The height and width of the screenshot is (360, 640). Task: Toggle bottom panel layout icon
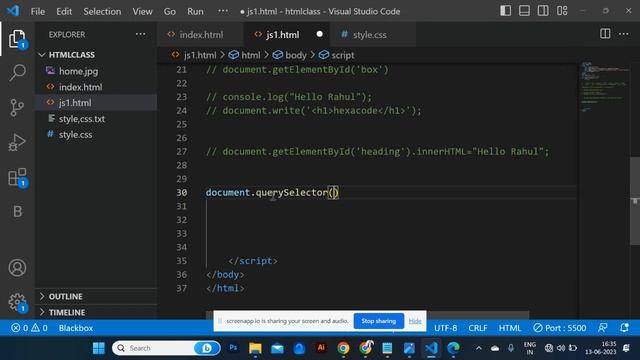tap(524, 11)
